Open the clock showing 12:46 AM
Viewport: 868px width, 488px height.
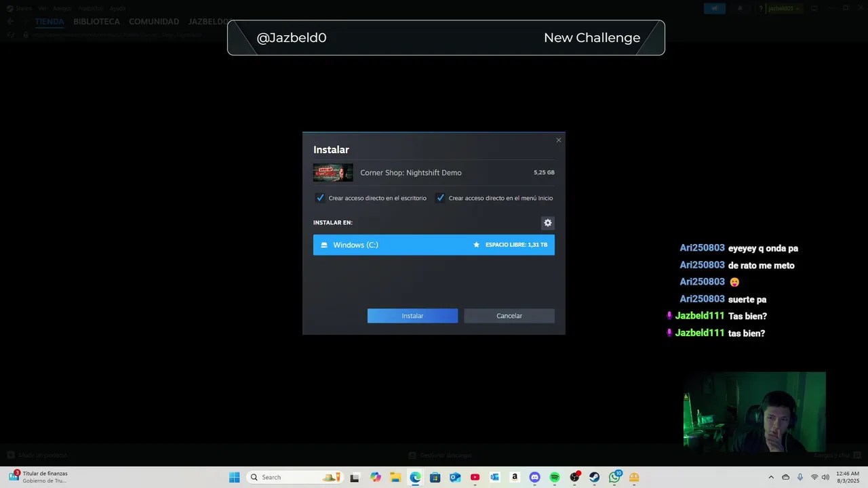(848, 477)
